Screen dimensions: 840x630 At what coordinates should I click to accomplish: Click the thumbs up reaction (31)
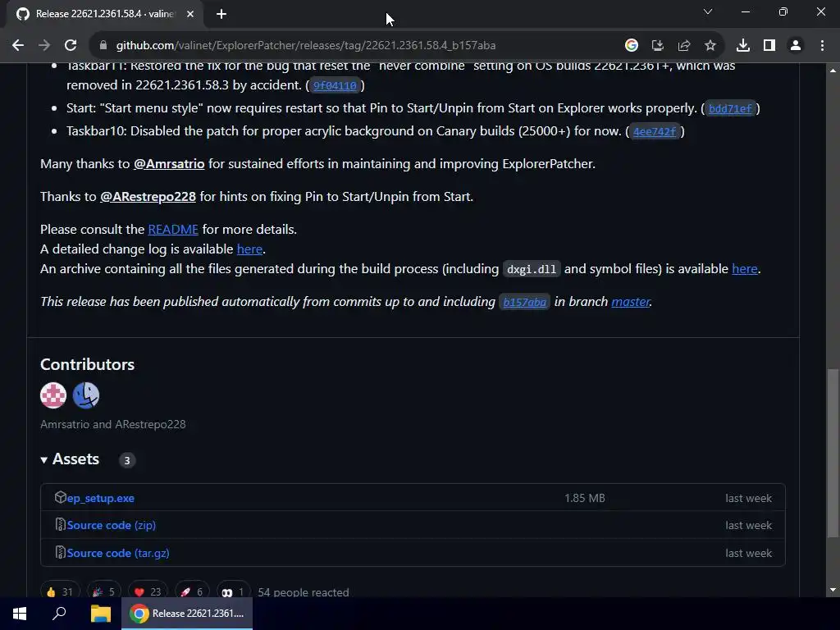pos(59,591)
